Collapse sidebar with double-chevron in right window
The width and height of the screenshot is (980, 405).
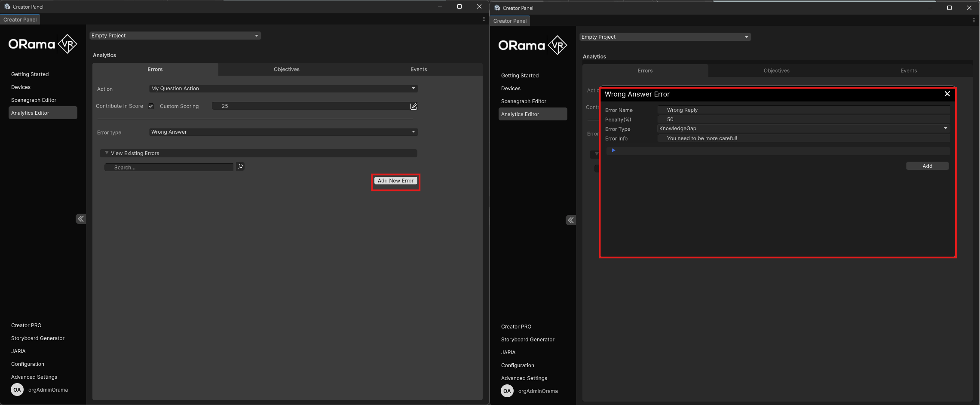pyautogui.click(x=571, y=220)
